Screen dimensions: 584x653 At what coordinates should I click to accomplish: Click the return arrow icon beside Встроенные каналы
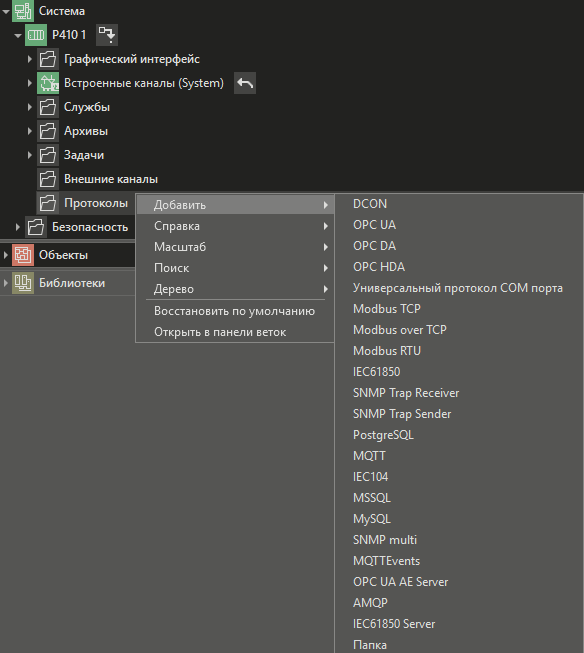tap(245, 83)
